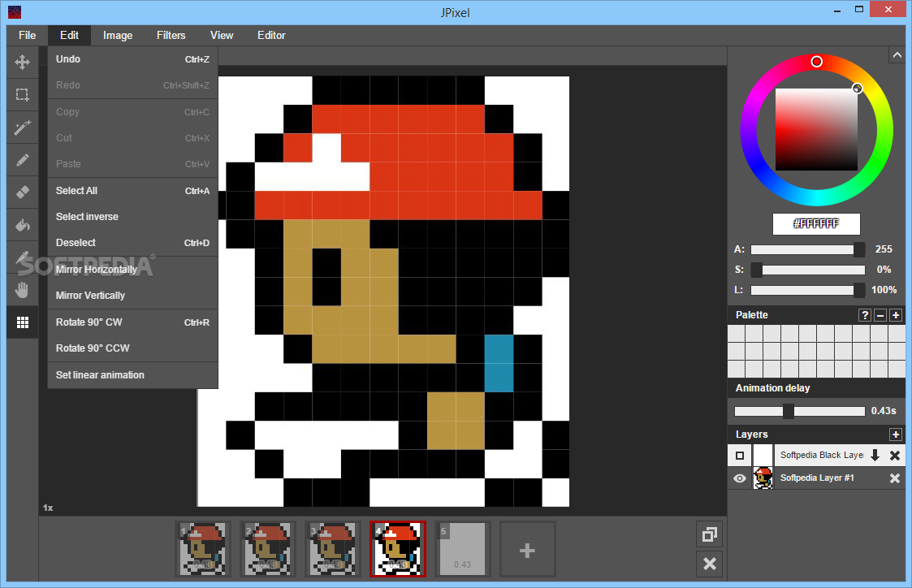Open the Filters menu
The height and width of the screenshot is (588, 912).
pyautogui.click(x=171, y=36)
